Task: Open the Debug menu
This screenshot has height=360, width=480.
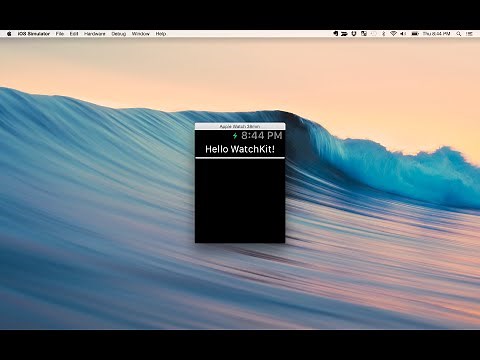Action: click(119, 34)
